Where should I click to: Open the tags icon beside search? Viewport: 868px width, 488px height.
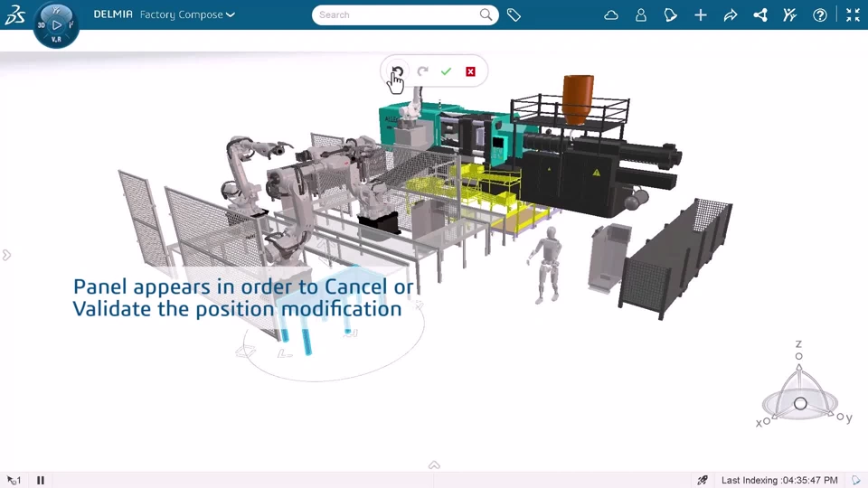tap(514, 15)
